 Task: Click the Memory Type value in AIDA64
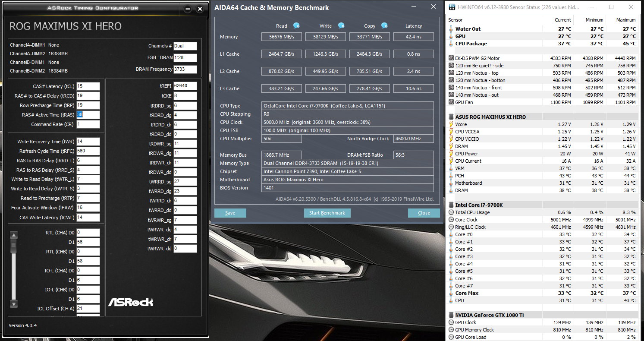348,163
